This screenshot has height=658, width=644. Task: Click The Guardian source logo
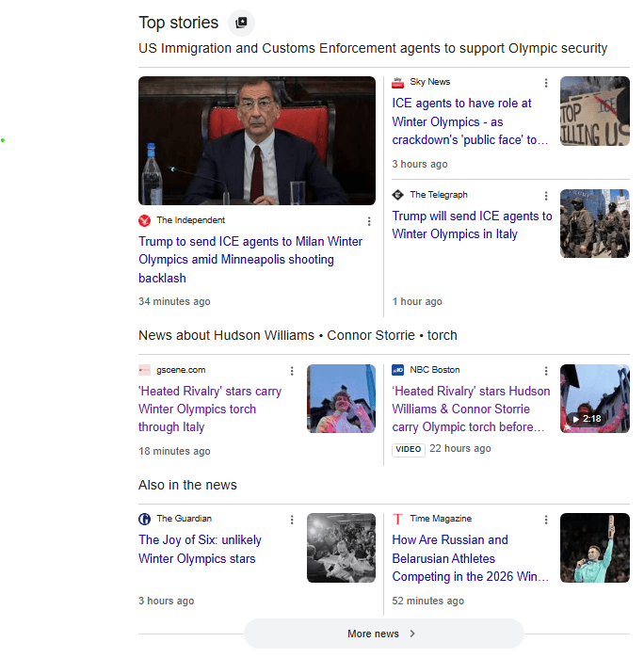pos(145,519)
